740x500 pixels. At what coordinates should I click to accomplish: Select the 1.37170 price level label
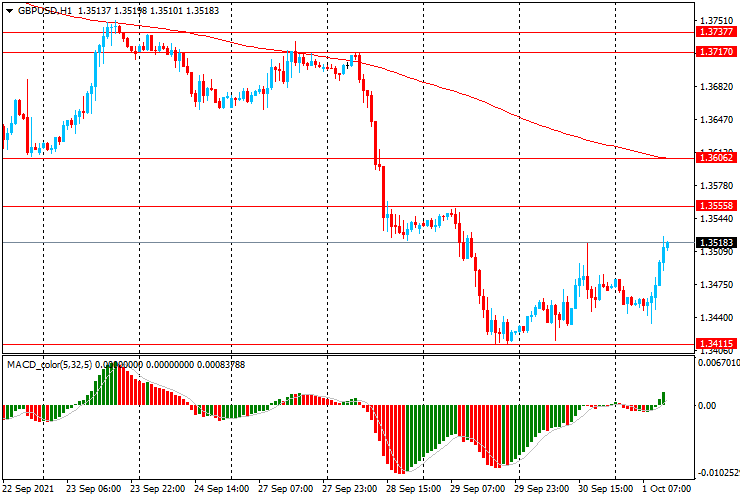pos(717,51)
